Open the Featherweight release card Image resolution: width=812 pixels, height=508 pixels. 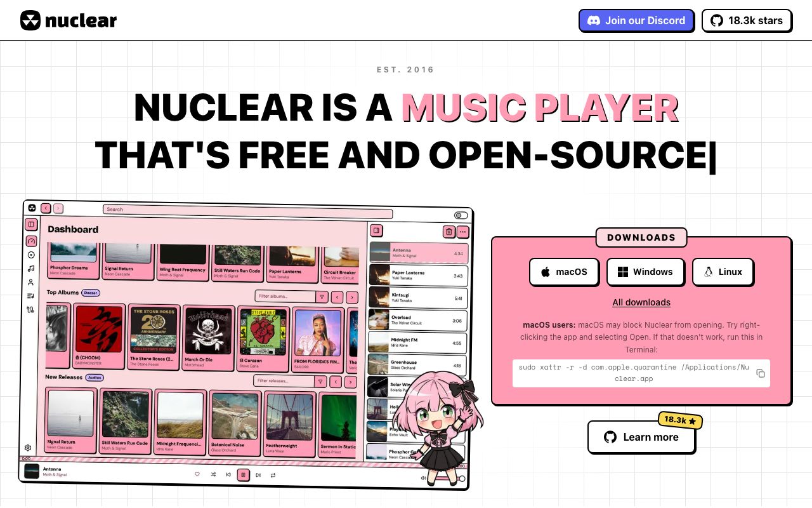pos(290,425)
